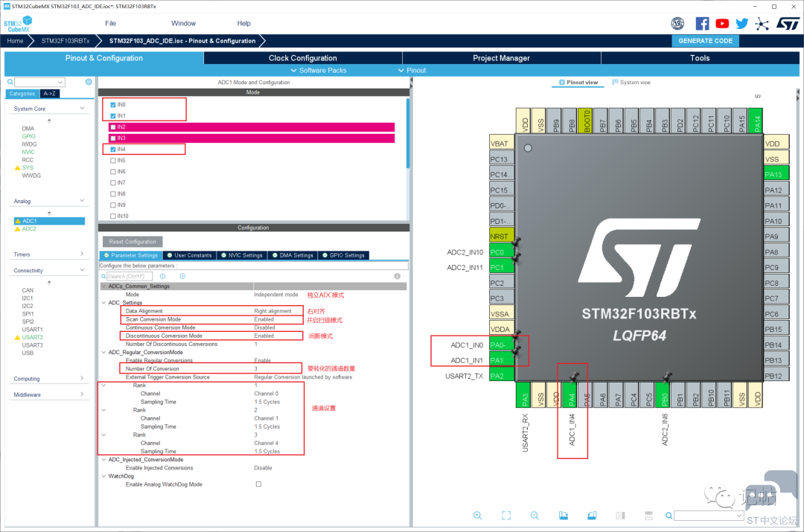This screenshot has height=532, width=804.
Task: Zoom out on the pinout view
Action: pyautogui.click(x=535, y=516)
